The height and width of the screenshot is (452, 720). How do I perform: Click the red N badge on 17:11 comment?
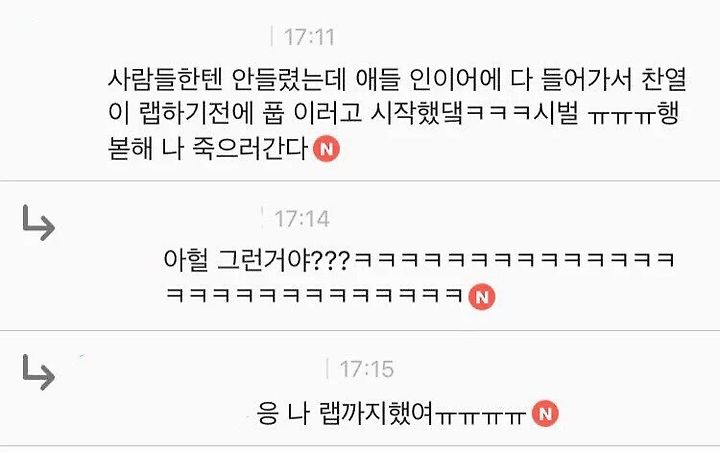(x=326, y=149)
